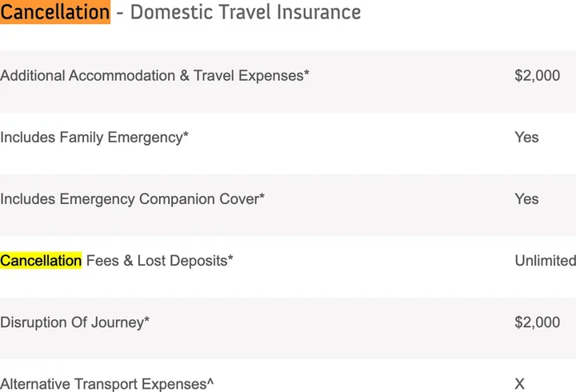Click the Domestic Travel Insurance heading text

(x=245, y=12)
